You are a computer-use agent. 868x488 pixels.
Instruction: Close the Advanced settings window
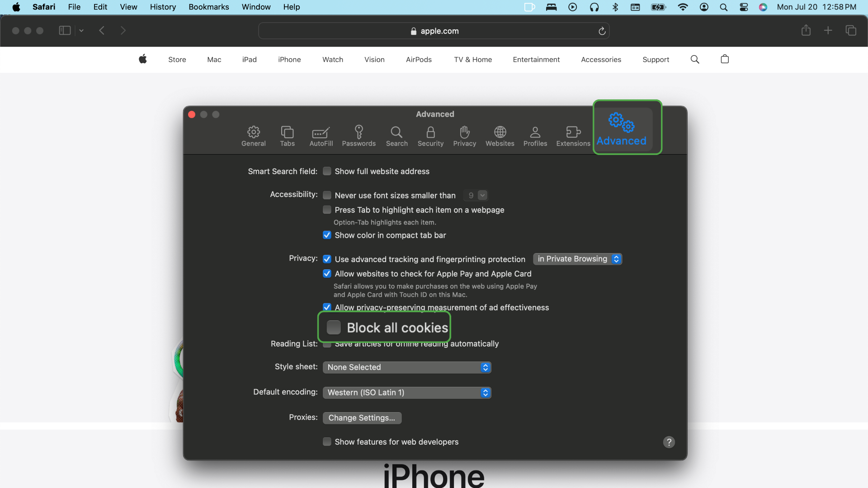(192, 114)
